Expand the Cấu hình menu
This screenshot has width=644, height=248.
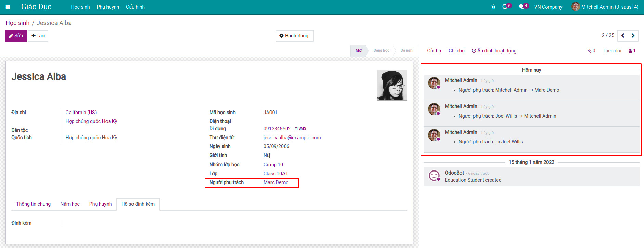135,7
